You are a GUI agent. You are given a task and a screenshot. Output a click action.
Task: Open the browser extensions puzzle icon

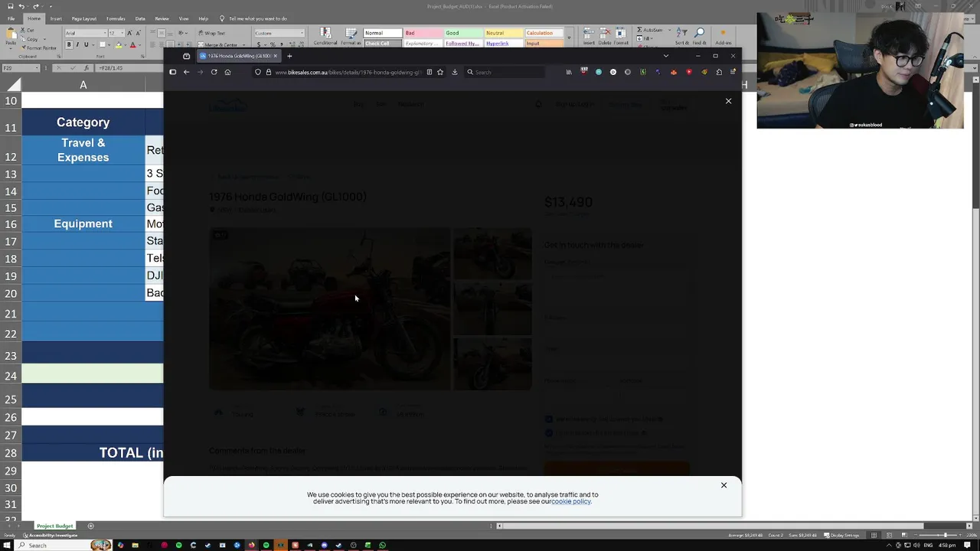click(718, 72)
